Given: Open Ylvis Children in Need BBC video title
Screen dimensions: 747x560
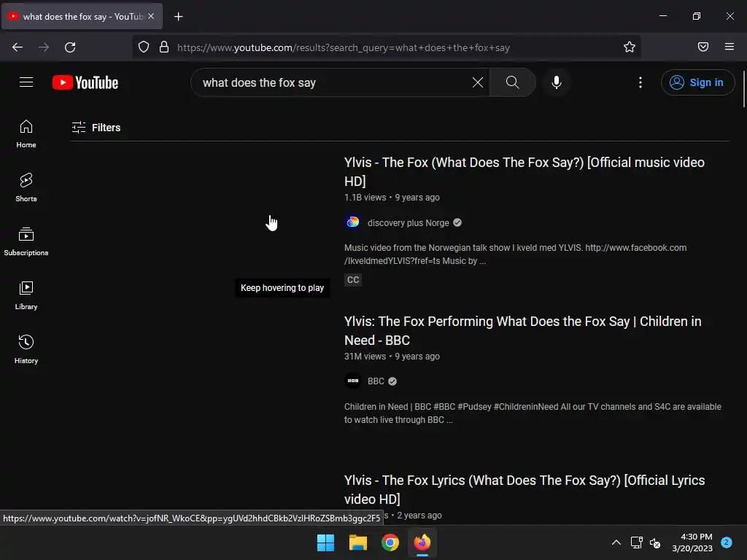Looking at the screenshot, I should click(522, 330).
